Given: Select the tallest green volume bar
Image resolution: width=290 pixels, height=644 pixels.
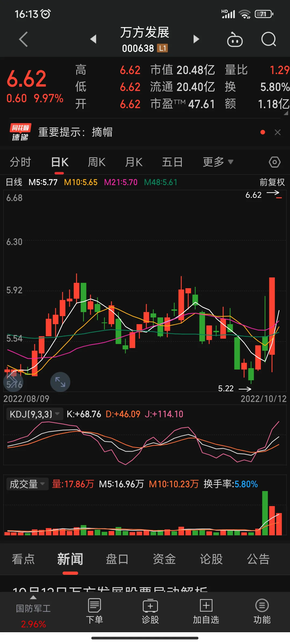Looking at the screenshot, I should click(265, 513).
